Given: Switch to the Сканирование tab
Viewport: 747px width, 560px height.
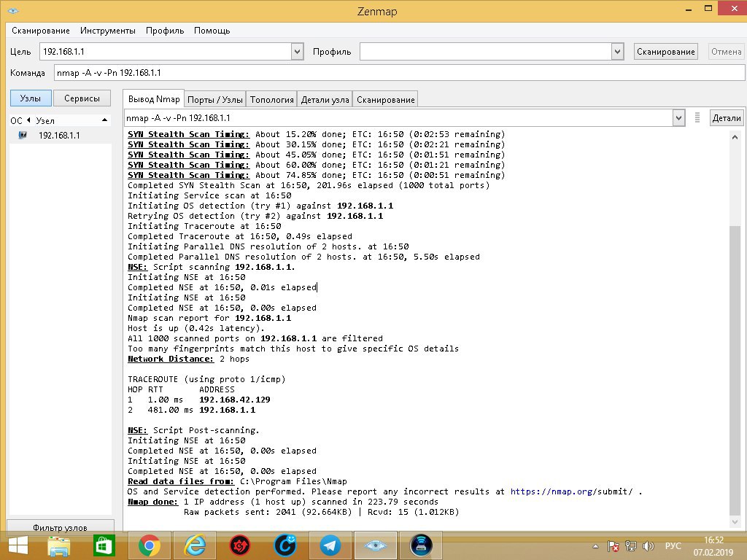Looking at the screenshot, I should pos(385,99).
